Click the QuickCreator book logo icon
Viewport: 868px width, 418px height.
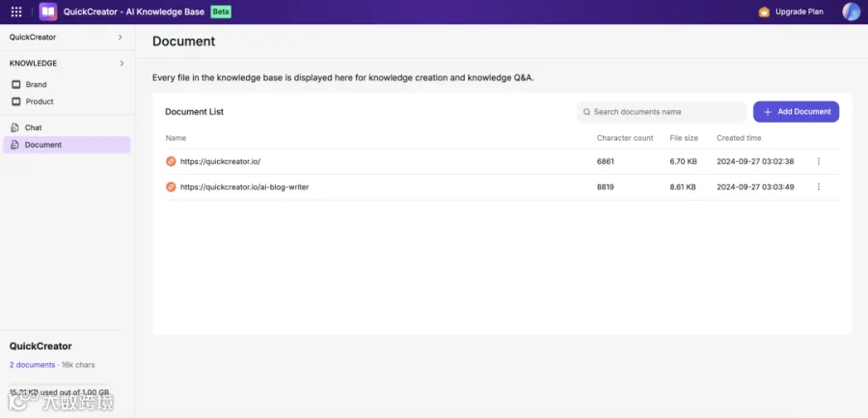[x=48, y=12]
